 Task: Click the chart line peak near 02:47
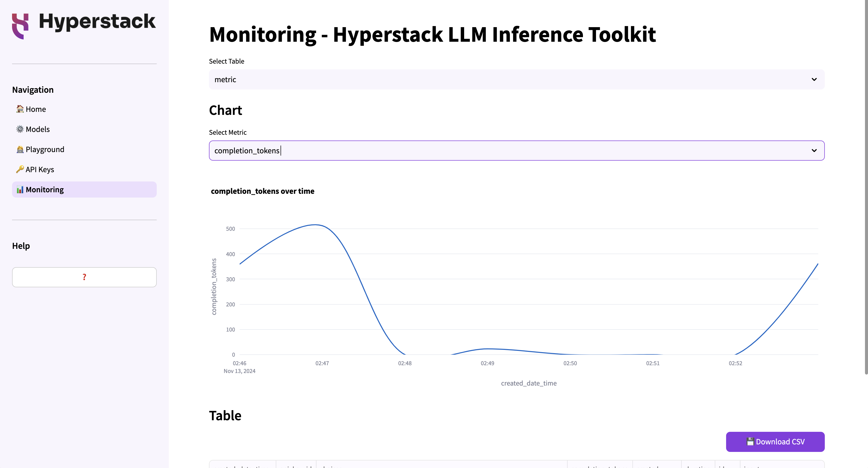click(x=315, y=224)
